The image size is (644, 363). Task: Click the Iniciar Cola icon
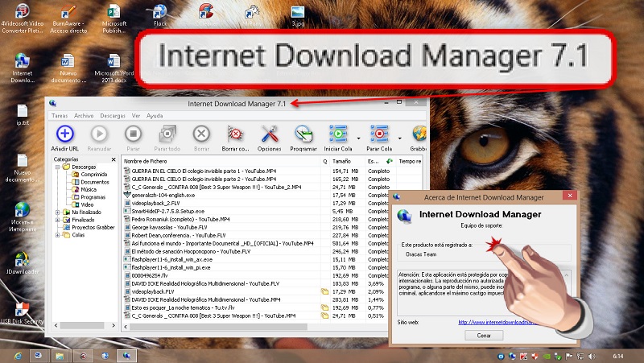tap(338, 134)
